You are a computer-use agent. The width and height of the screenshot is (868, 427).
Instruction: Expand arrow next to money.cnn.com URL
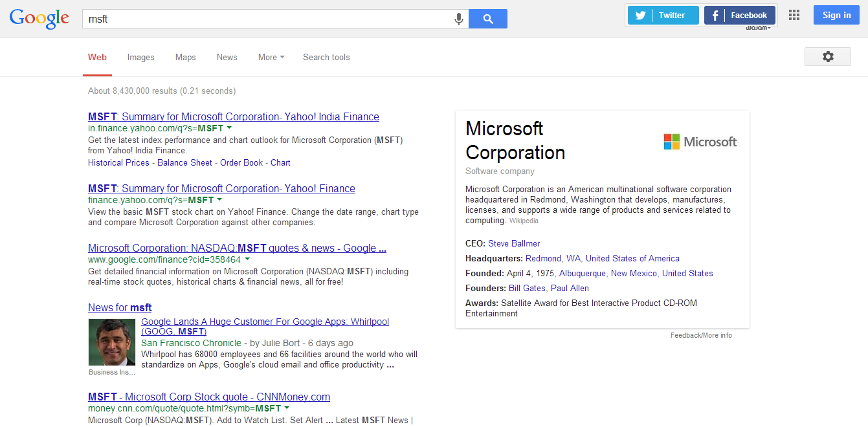(x=287, y=408)
